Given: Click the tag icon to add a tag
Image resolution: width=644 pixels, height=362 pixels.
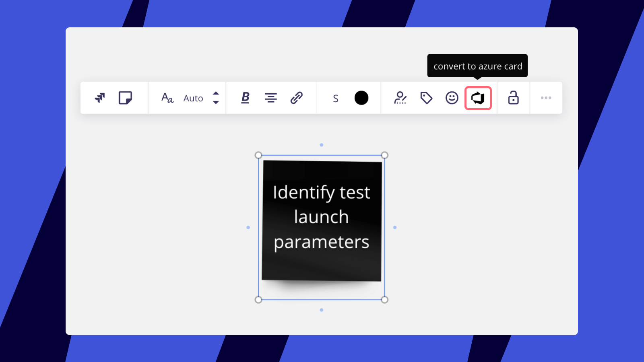Looking at the screenshot, I should tap(426, 98).
